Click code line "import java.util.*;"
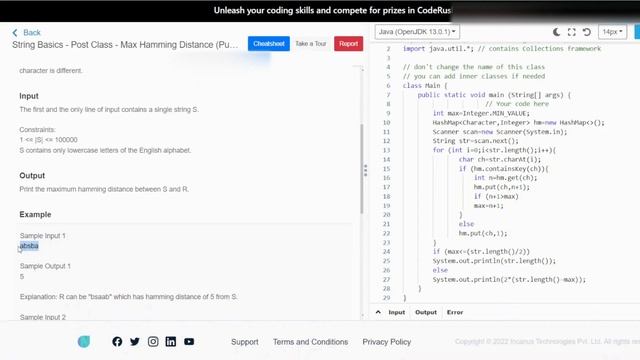This screenshot has width=640, height=360. pyautogui.click(x=438, y=49)
